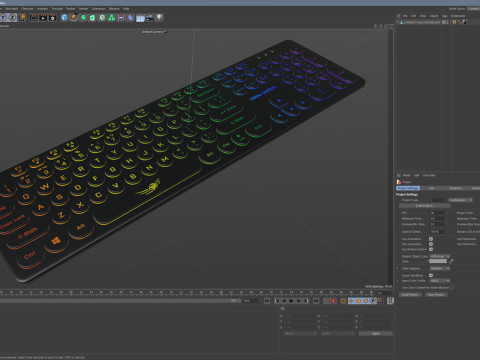Render the view with clapperboard icon
The height and width of the screenshot is (360, 480).
click(34, 17)
